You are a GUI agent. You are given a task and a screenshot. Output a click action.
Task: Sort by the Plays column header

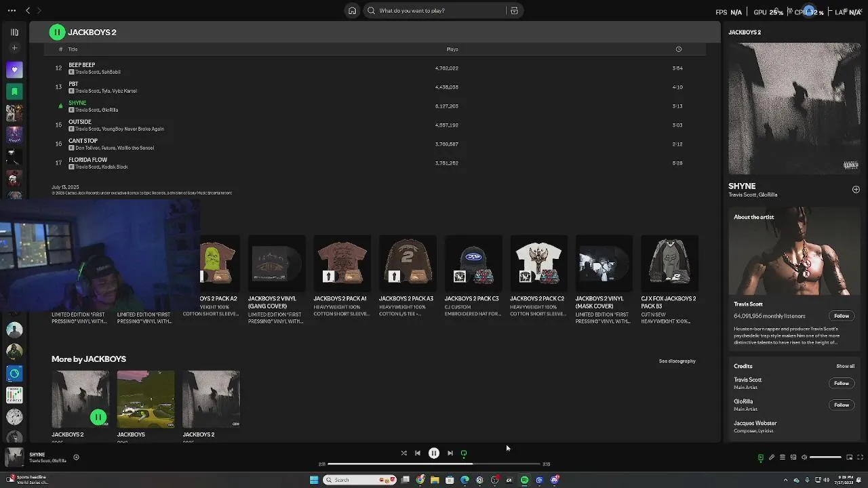[x=452, y=49]
